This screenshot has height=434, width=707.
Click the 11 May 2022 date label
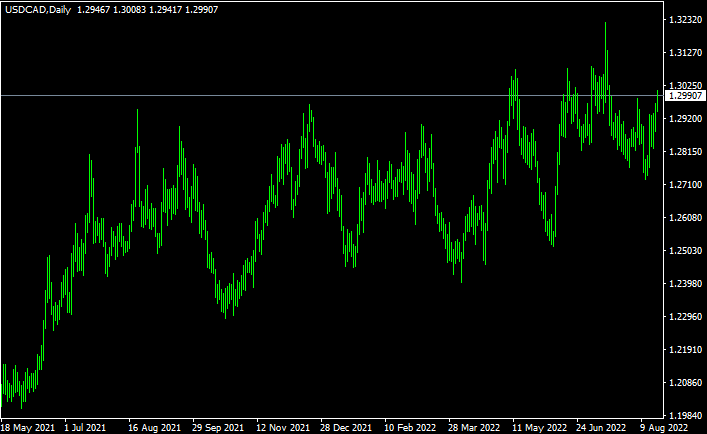539,427
